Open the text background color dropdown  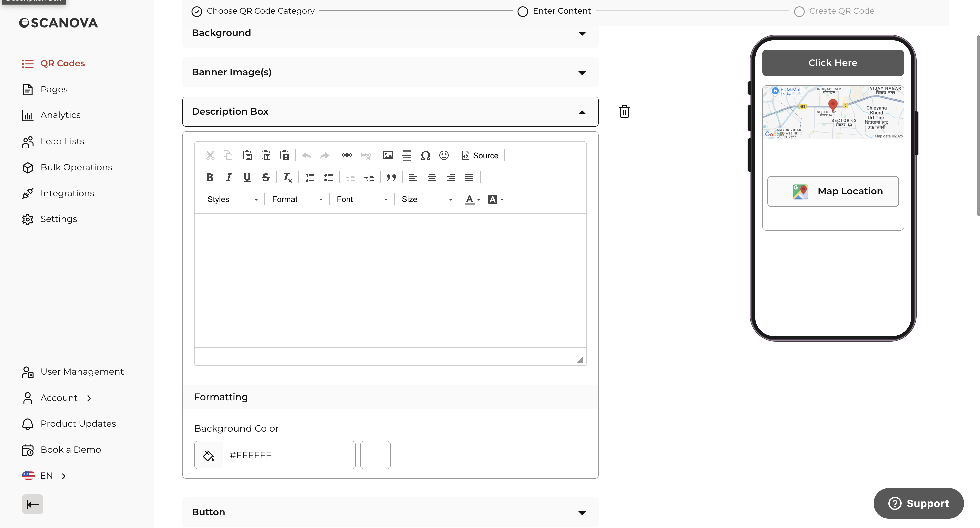[496, 199]
